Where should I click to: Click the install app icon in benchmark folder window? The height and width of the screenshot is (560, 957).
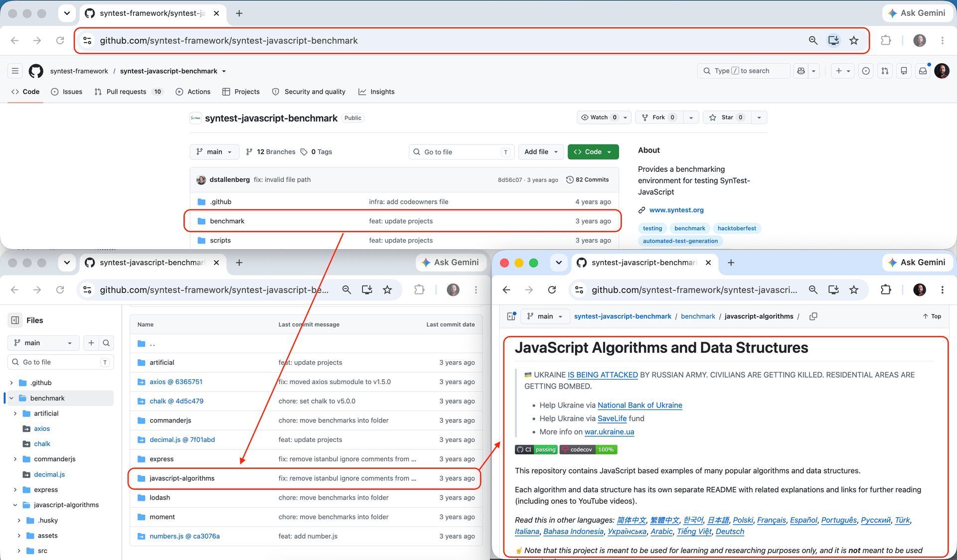(367, 289)
